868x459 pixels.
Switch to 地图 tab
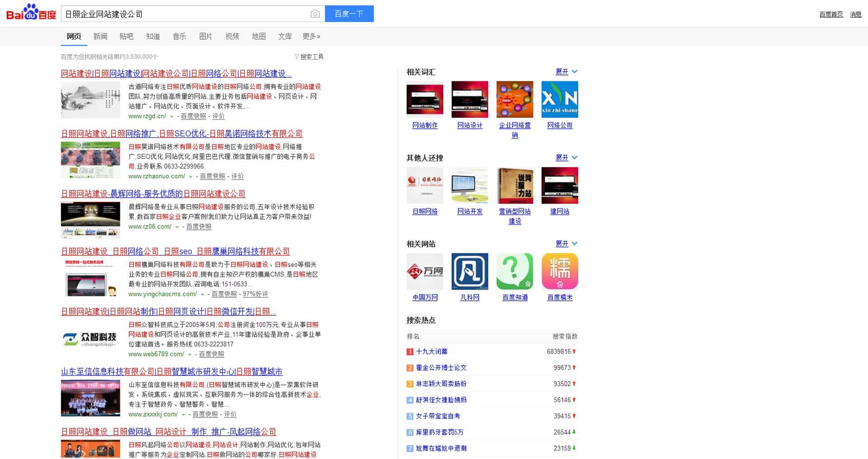(259, 36)
